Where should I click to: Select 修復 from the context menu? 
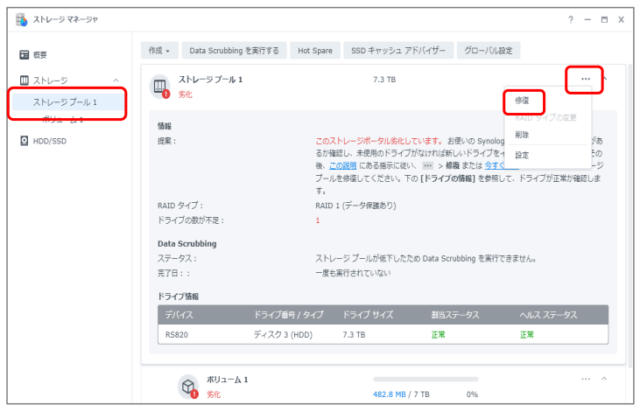pyautogui.click(x=523, y=101)
